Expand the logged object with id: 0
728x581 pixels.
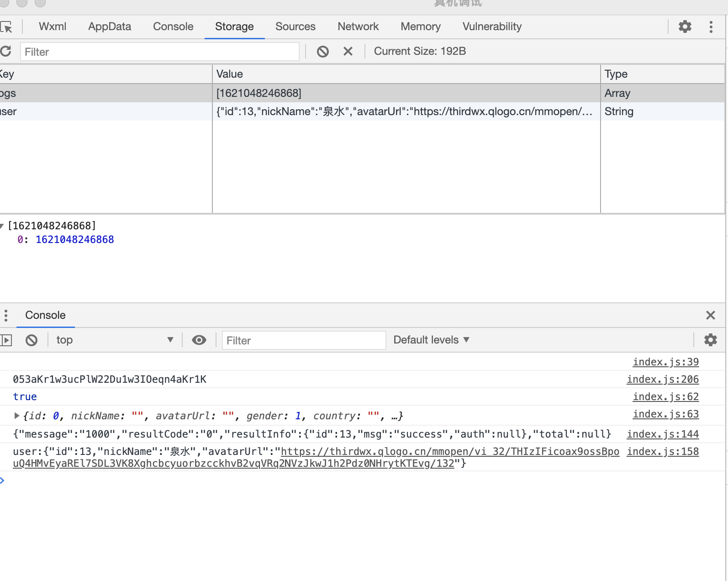[17, 416]
